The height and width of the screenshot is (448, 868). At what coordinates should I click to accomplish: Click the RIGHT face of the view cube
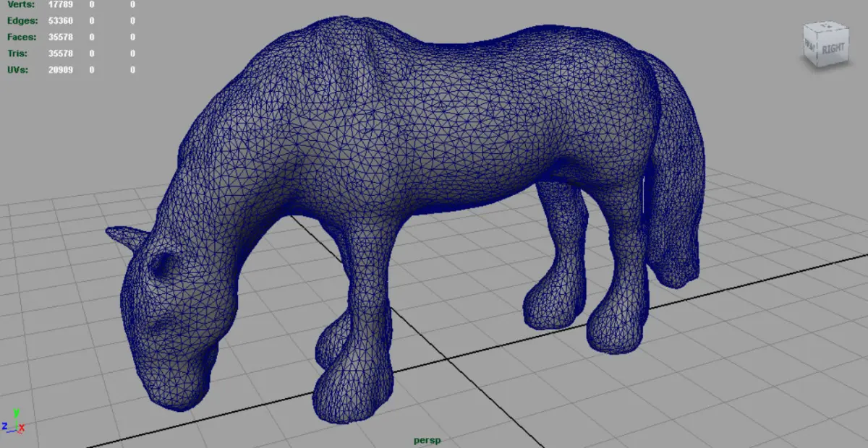(832, 48)
